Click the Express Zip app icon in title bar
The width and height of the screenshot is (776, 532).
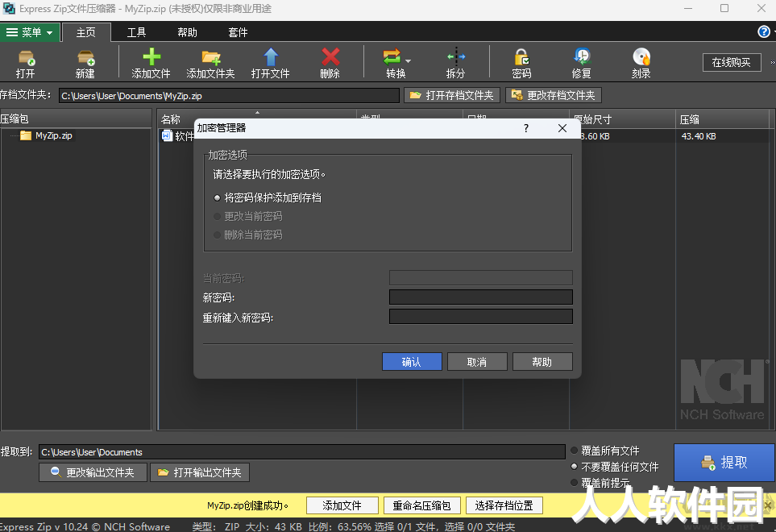click(9, 8)
